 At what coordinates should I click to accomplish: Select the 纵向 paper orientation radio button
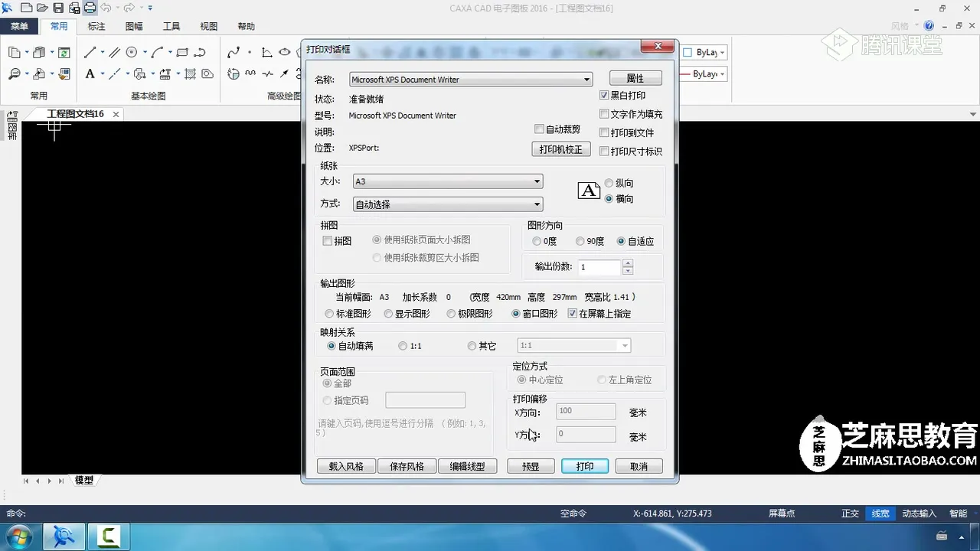[609, 183]
